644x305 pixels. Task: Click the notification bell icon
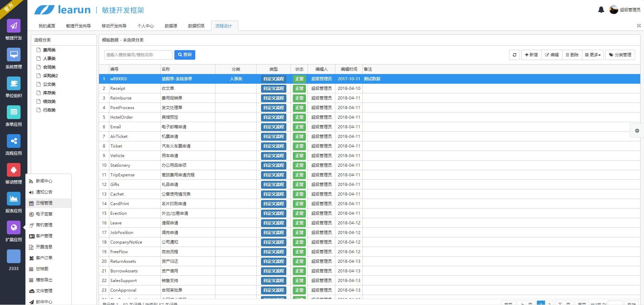point(601,10)
